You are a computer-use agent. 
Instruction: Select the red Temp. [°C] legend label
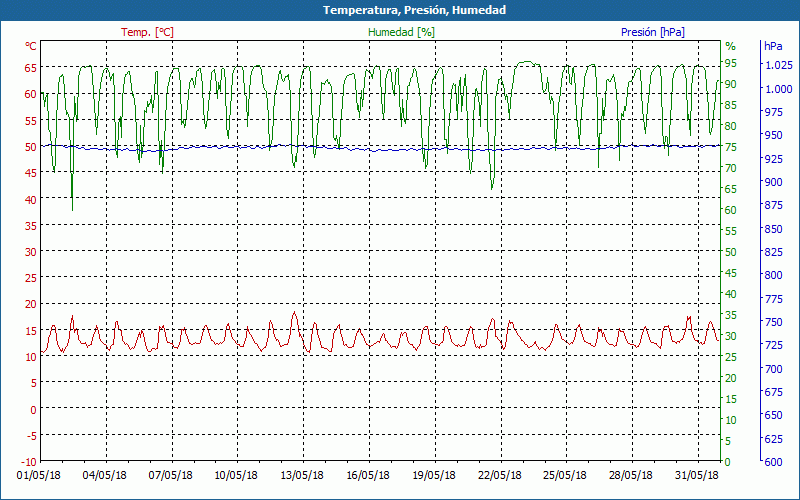[x=147, y=32]
